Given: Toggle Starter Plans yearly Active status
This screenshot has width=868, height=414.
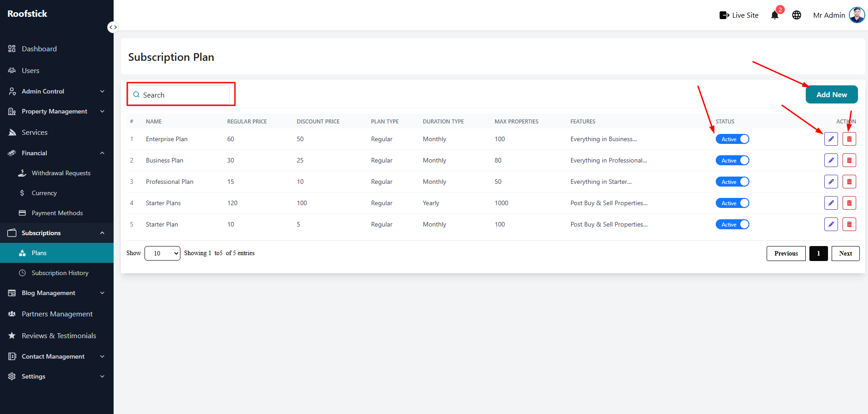Looking at the screenshot, I should (x=732, y=203).
